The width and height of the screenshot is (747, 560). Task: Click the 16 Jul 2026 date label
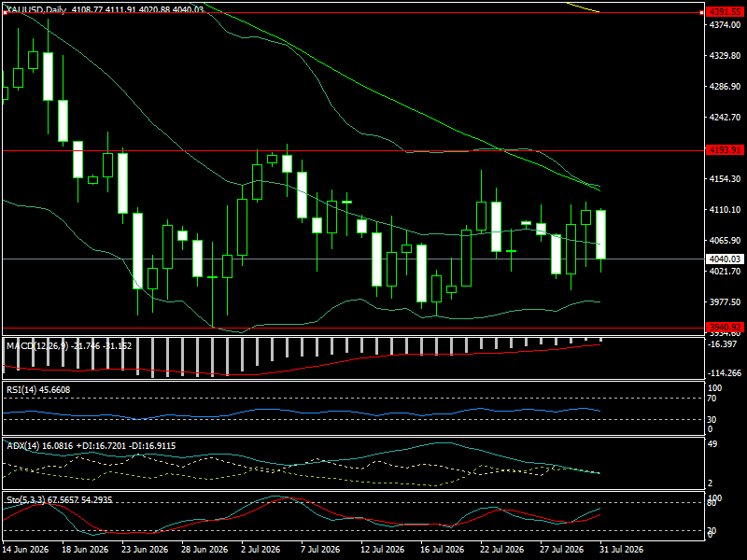442,550
